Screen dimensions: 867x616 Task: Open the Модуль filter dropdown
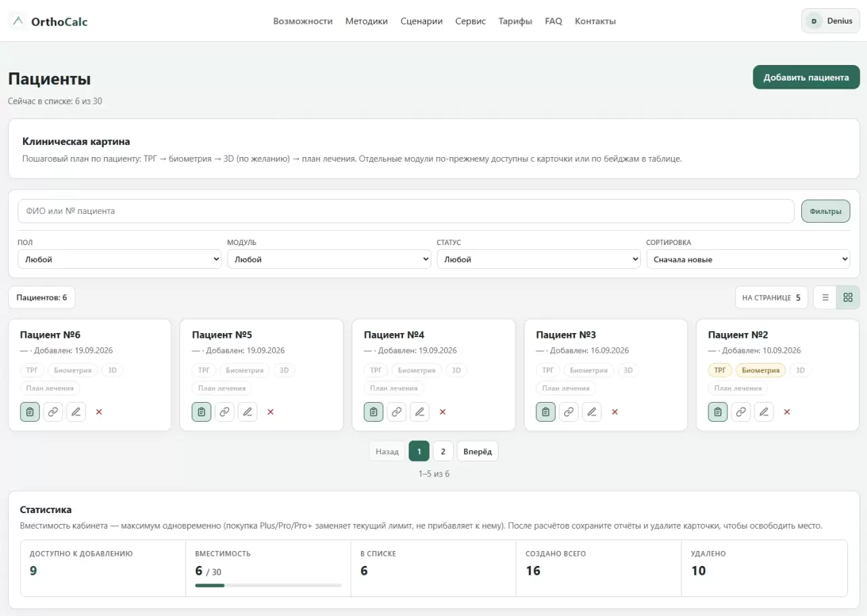[x=329, y=259]
